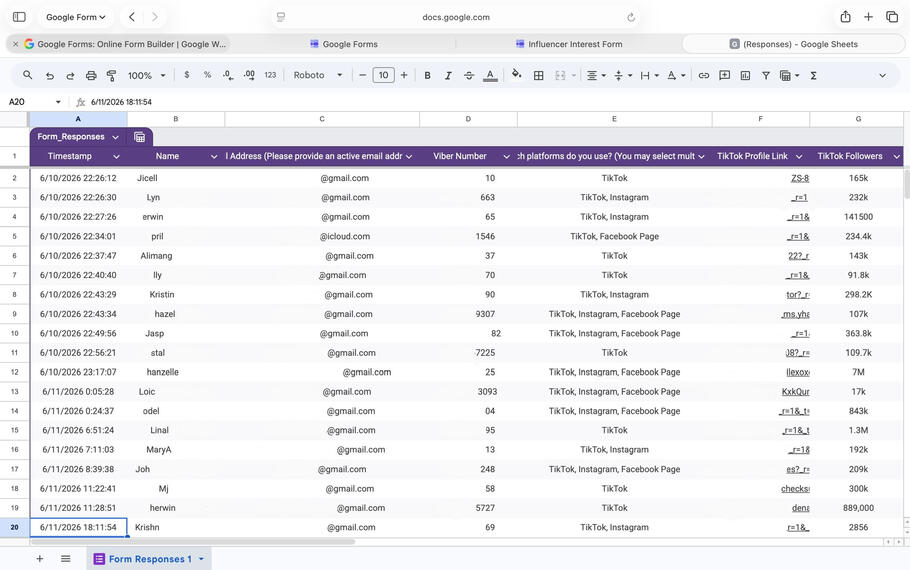910x570 pixels.
Task: Open the functions sigma menu
Action: [x=814, y=75]
